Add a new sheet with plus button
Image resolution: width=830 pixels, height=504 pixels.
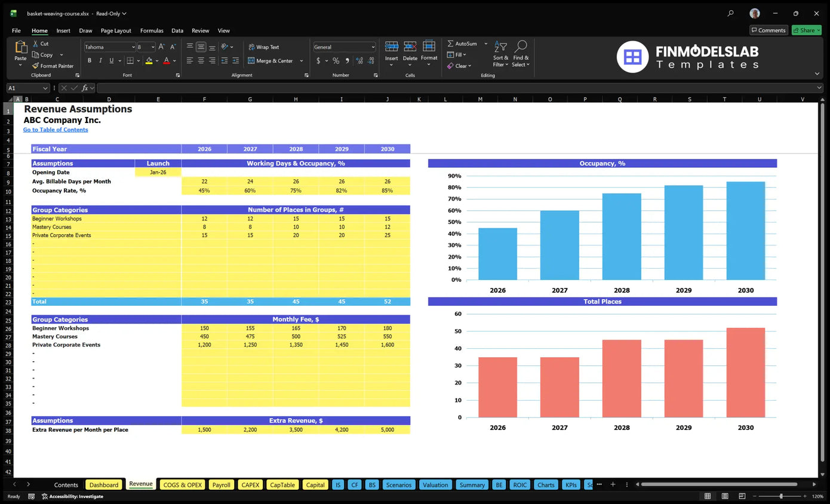(x=612, y=484)
